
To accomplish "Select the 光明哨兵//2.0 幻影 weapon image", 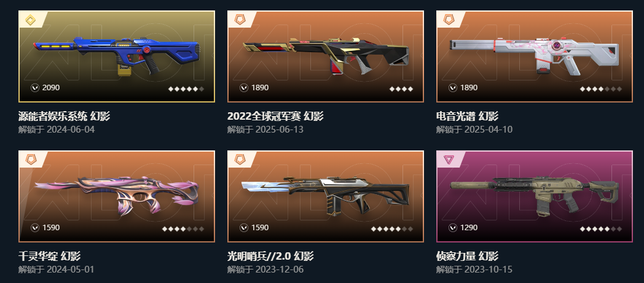I will (325, 196).
